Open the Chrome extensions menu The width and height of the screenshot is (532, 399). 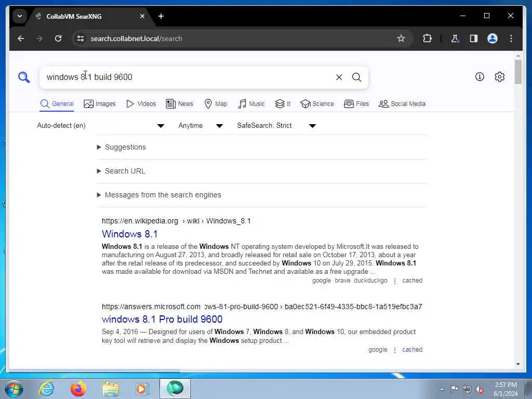[427, 38]
